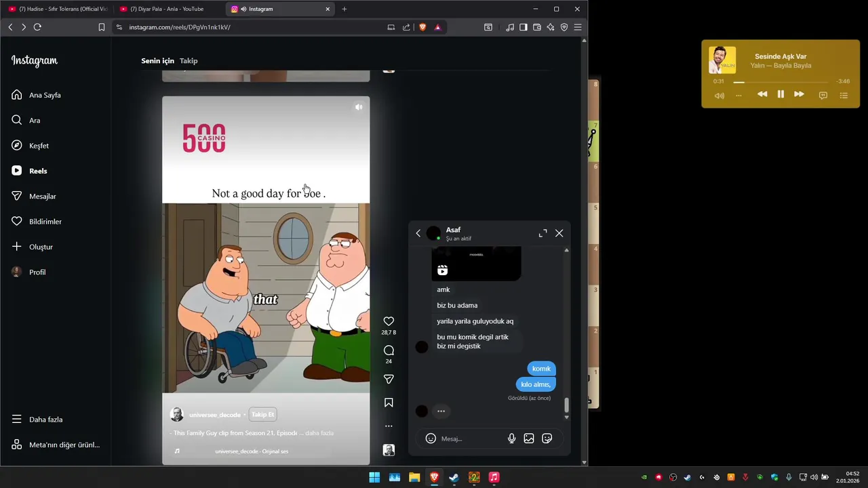
Task: Open Windows Start menu
Action: pos(374,478)
